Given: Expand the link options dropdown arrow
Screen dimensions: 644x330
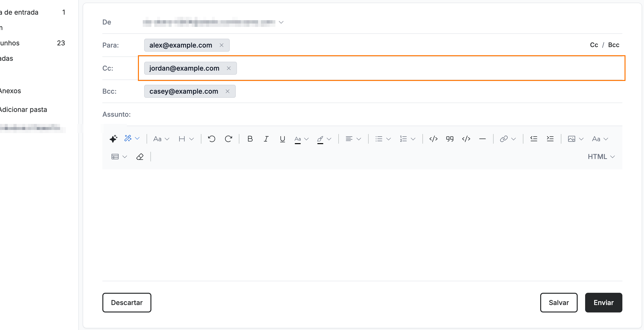Looking at the screenshot, I should coord(514,139).
